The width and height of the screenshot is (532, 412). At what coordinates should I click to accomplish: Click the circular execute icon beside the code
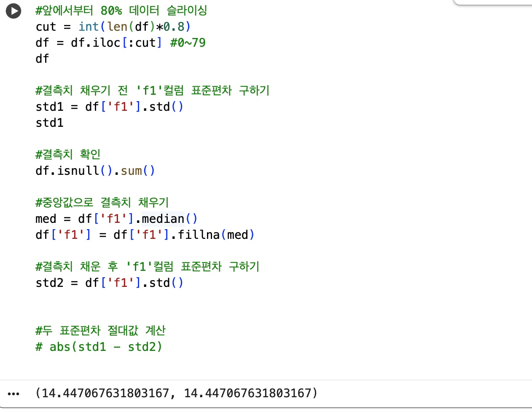pos(13,11)
